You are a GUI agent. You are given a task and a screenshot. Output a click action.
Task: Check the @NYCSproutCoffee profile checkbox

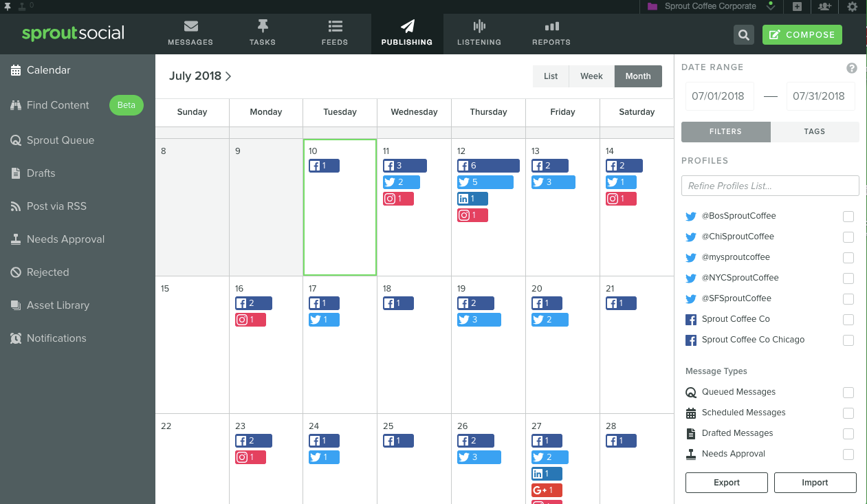coord(848,278)
